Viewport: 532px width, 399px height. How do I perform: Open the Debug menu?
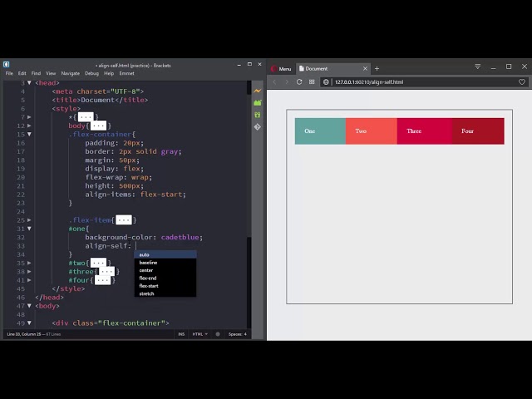point(91,73)
